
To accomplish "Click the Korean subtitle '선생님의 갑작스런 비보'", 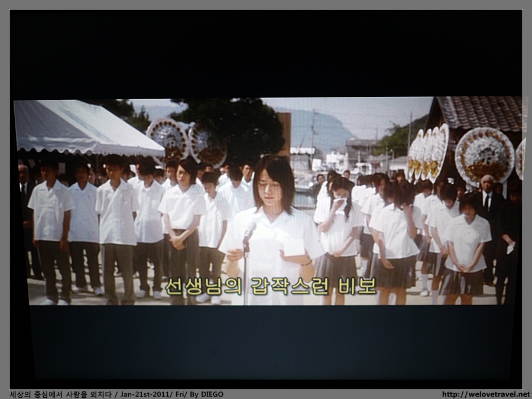I will [x=271, y=286].
